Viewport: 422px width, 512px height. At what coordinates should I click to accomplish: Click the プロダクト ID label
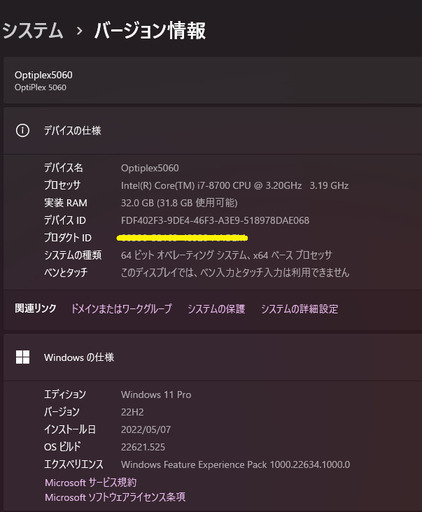point(68,238)
